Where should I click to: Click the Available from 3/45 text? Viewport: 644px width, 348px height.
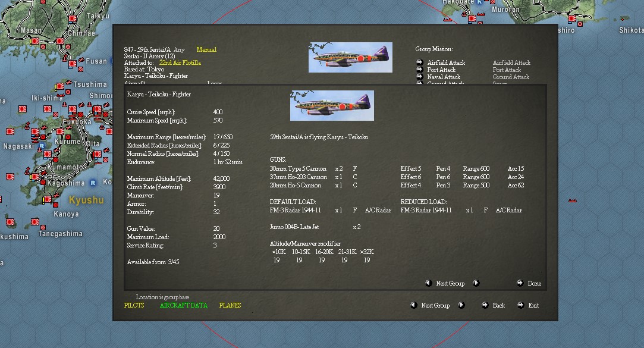point(153,262)
